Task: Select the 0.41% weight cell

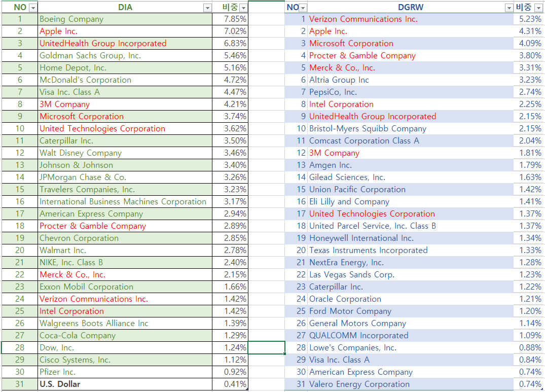Action: click(x=230, y=384)
